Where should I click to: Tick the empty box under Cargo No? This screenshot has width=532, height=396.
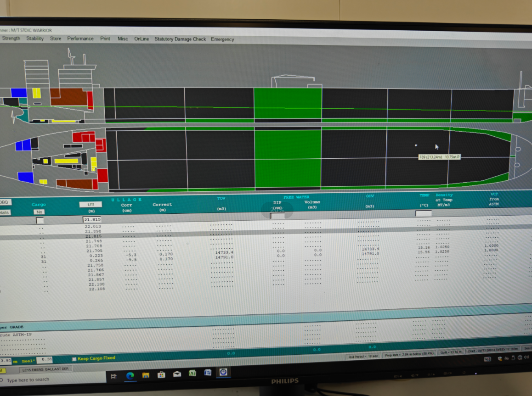[40, 220]
